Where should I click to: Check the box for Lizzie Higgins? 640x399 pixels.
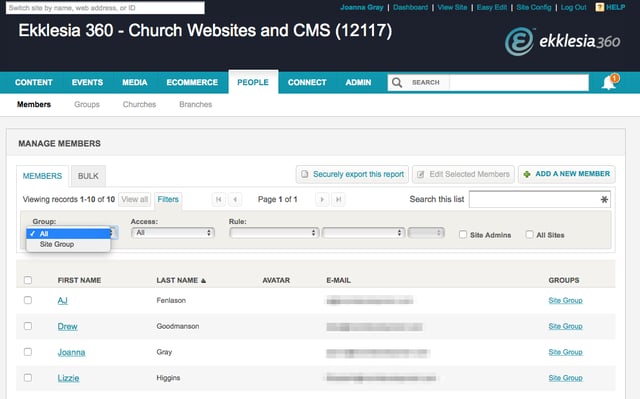(x=28, y=378)
